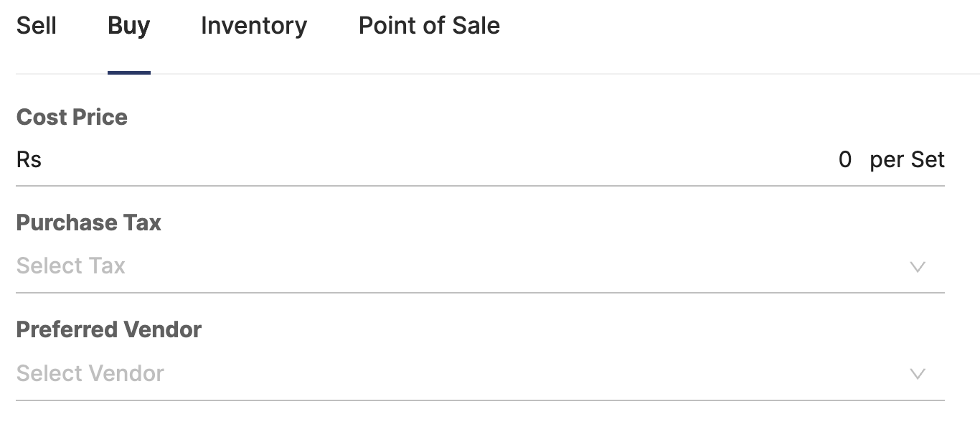The image size is (980, 432).
Task: Click the Purchase Tax label
Action: (x=88, y=222)
